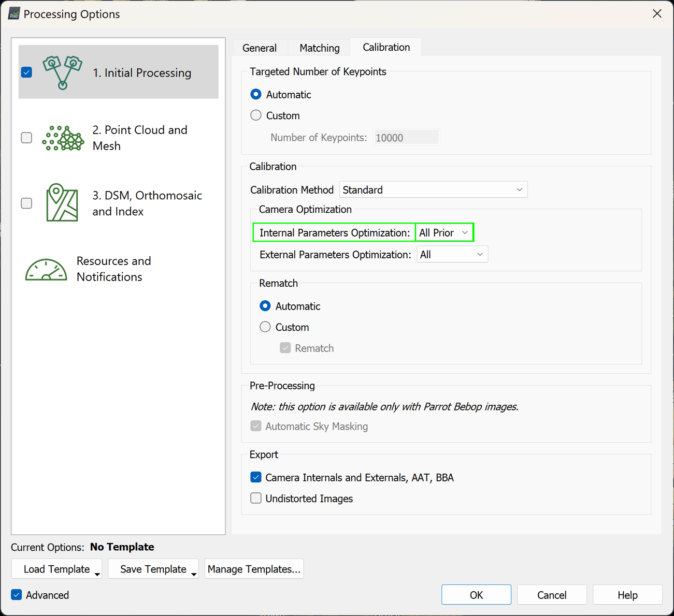Enable the Point Cloud and Mesh checkbox

coord(26,138)
